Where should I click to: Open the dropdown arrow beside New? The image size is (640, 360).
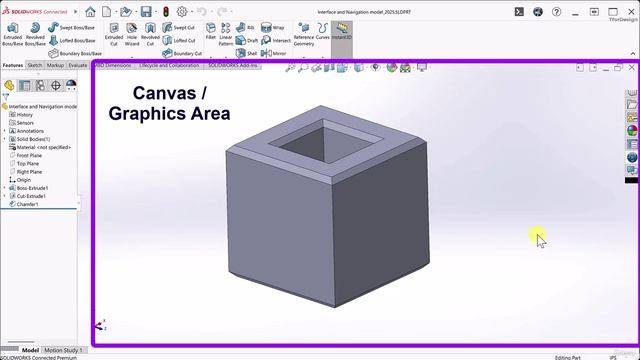click(x=116, y=12)
